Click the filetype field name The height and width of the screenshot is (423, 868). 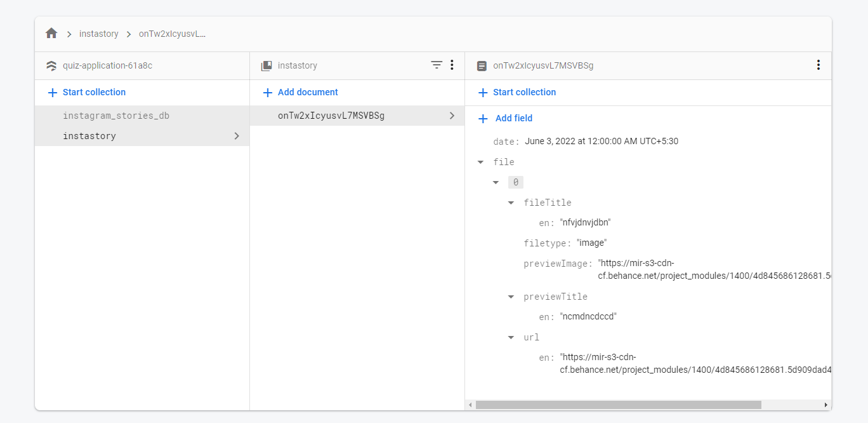pos(546,243)
